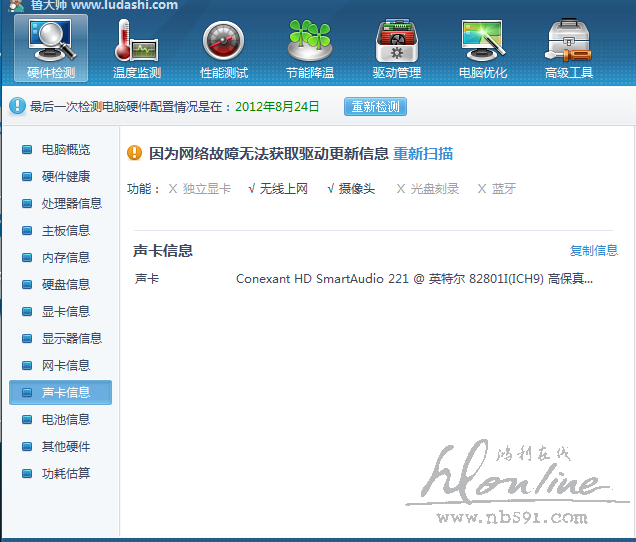Go to 主板信息 motherboard section
The image size is (636, 542).
coord(65,231)
